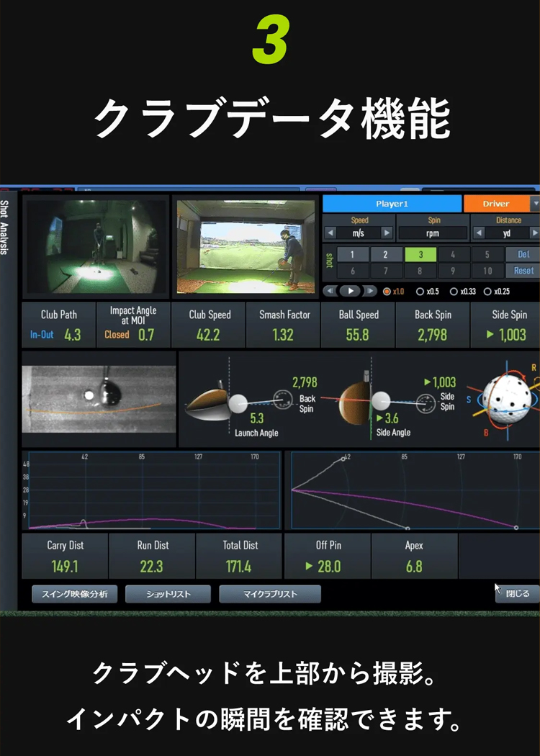Select shot number 8

point(420,271)
